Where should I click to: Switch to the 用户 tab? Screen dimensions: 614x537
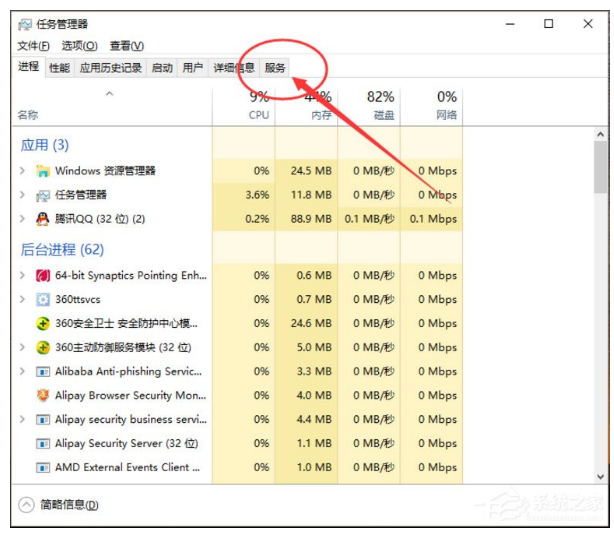tap(193, 68)
